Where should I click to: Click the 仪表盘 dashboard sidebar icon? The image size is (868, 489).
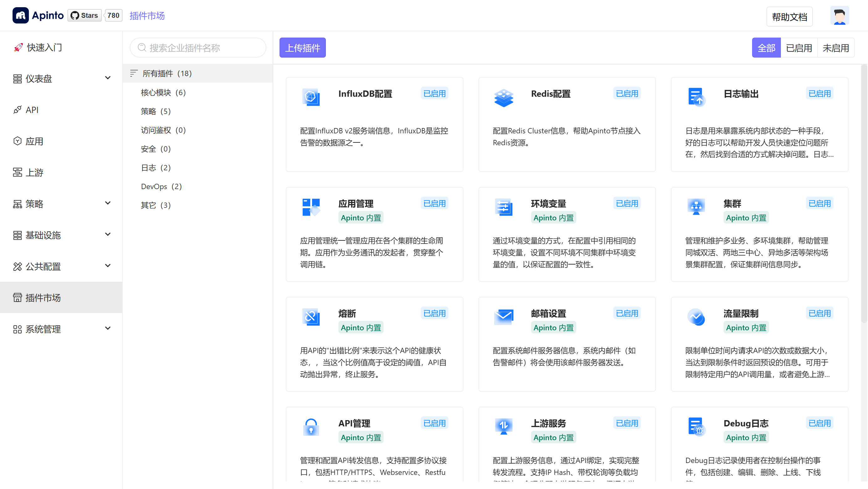18,79
